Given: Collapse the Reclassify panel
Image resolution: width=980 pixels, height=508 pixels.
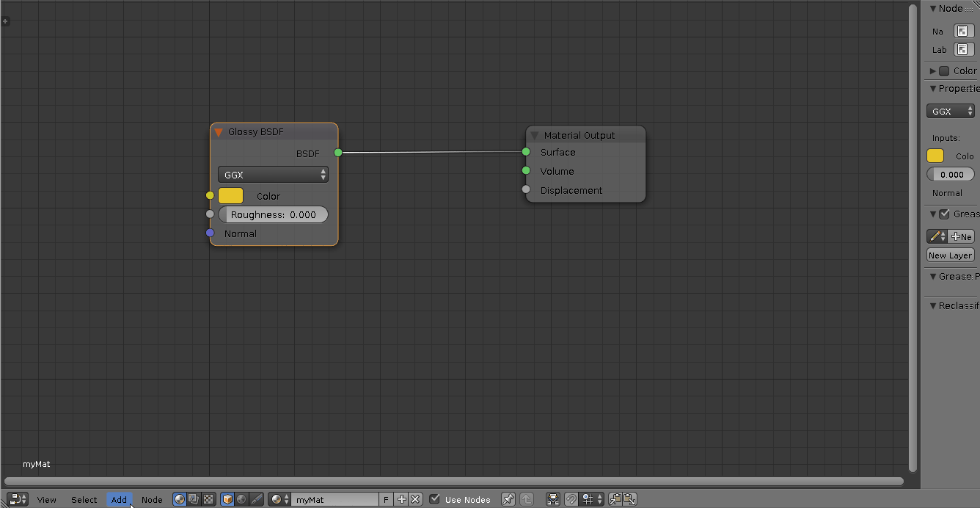Looking at the screenshot, I should 933,306.
